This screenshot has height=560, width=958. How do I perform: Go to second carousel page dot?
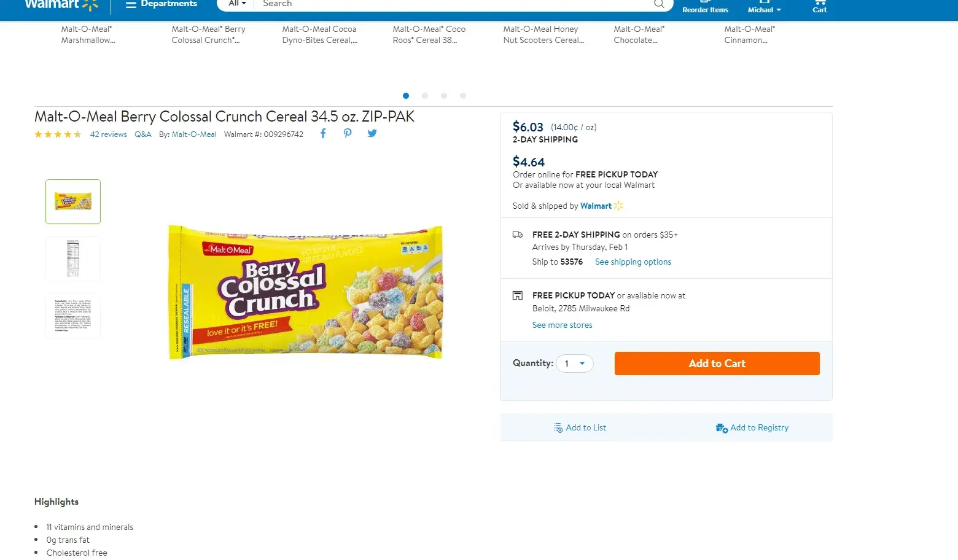[x=425, y=96]
